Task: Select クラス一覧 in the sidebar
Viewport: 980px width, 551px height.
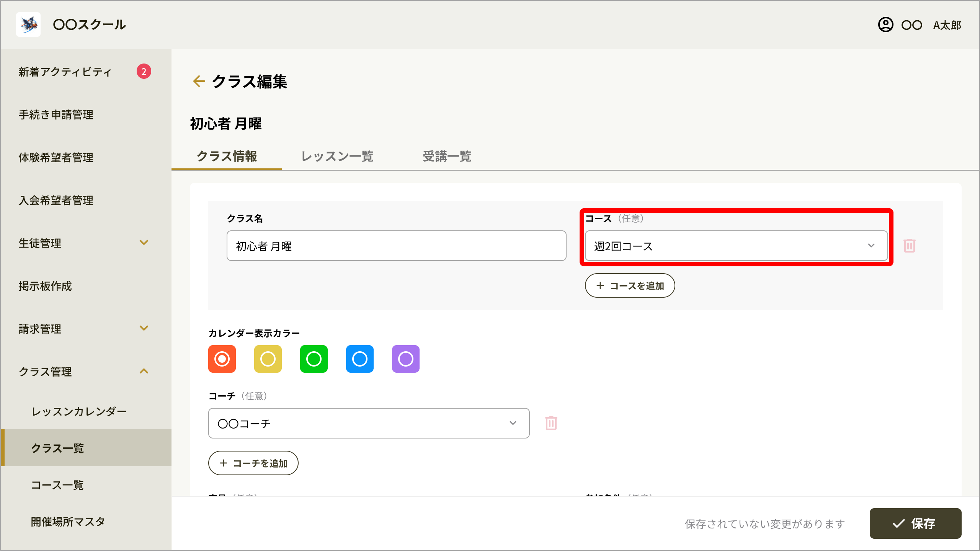Action: (x=86, y=448)
